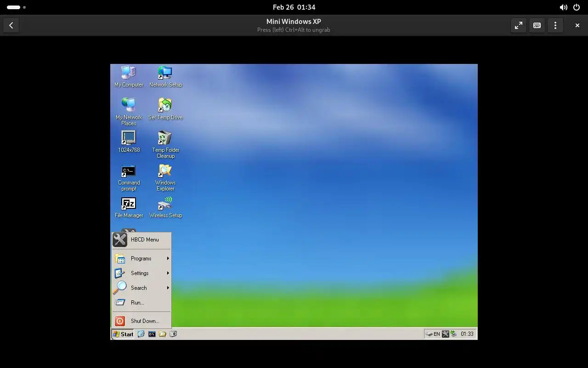Screen dimensions: 588x368
Task: Launch Internet Explorer from quick launch
Action: 141,334
